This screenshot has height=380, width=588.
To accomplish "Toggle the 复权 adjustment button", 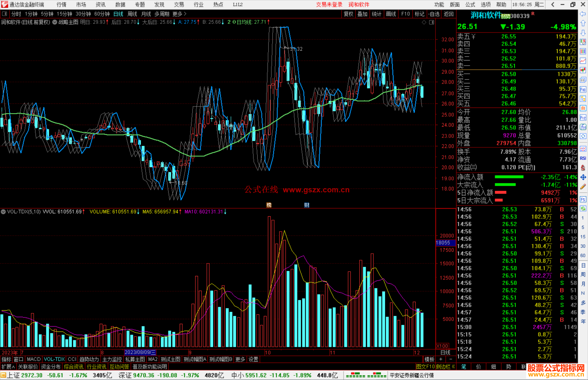I will coord(348,14).
